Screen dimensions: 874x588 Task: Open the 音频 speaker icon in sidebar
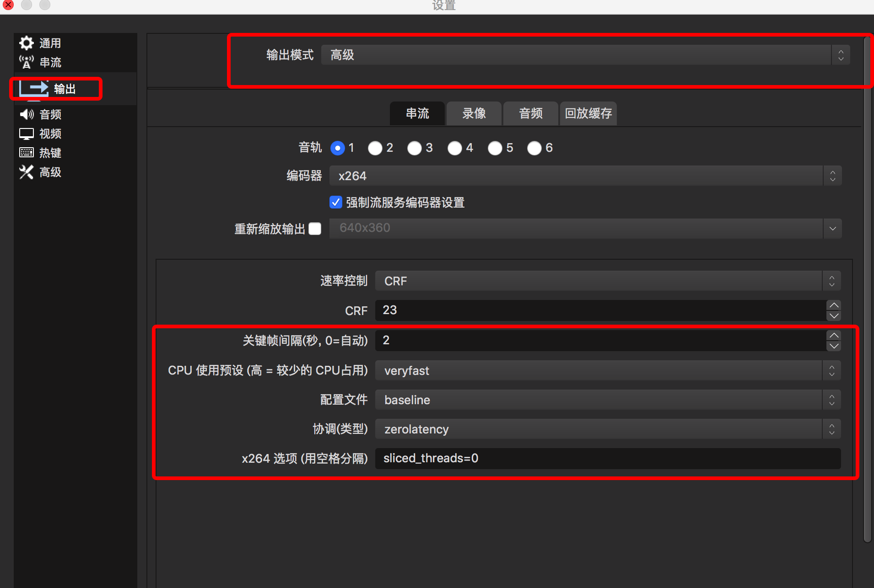click(x=27, y=114)
